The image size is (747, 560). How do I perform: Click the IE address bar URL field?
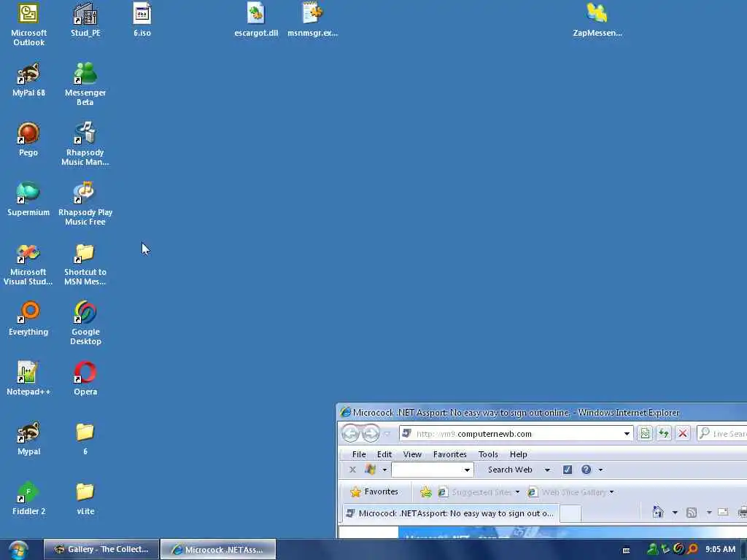[x=517, y=433]
